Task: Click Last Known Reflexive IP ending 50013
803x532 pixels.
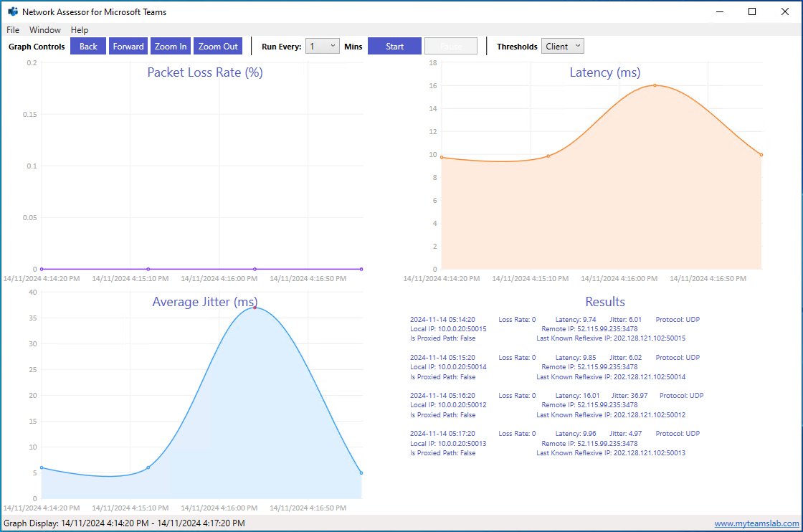Action: click(x=610, y=452)
